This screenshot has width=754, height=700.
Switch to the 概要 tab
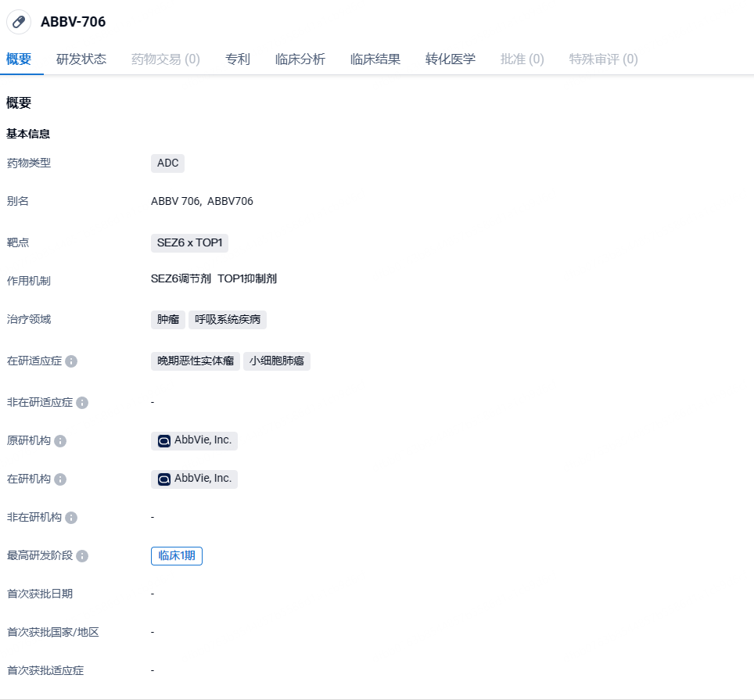(19, 59)
